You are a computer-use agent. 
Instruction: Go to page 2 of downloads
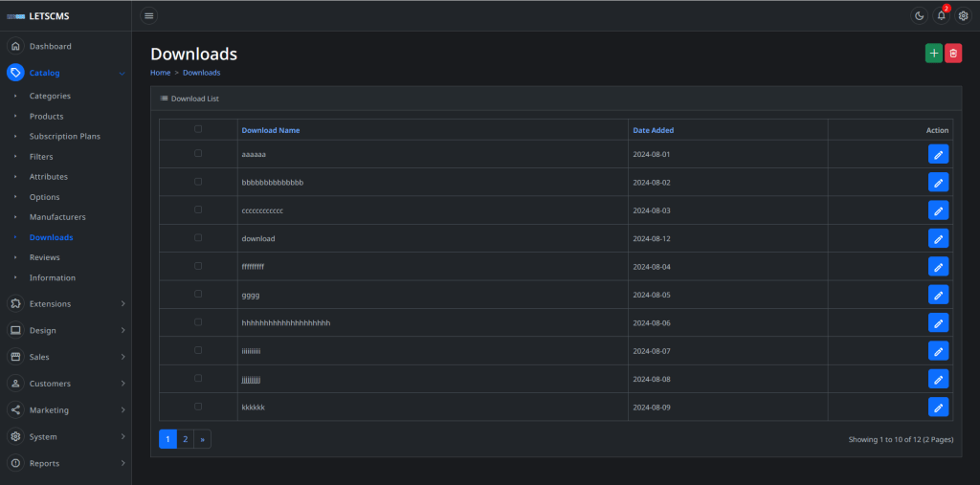[x=185, y=439]
